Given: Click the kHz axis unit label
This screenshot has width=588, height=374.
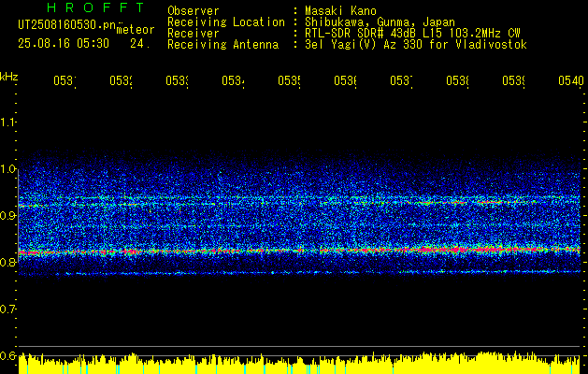Looking at the screenshot, I should pyautogui.click(x=9, y=77).
